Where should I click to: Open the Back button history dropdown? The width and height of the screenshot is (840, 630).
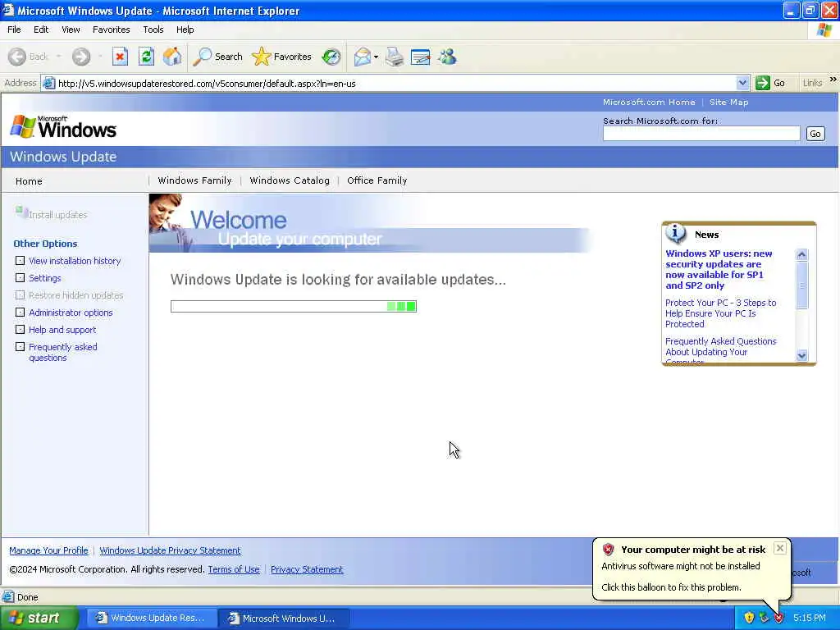tap(58, 57)
